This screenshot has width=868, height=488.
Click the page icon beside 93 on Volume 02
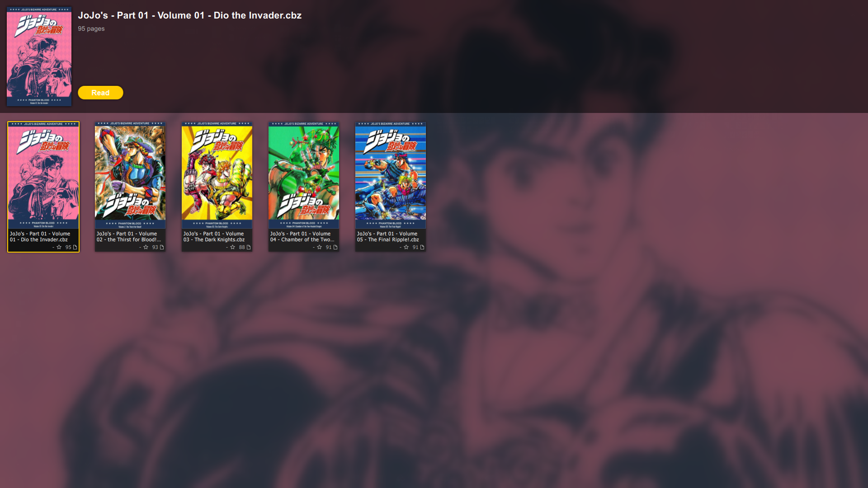pyautogui.click(x=162, y=247)
